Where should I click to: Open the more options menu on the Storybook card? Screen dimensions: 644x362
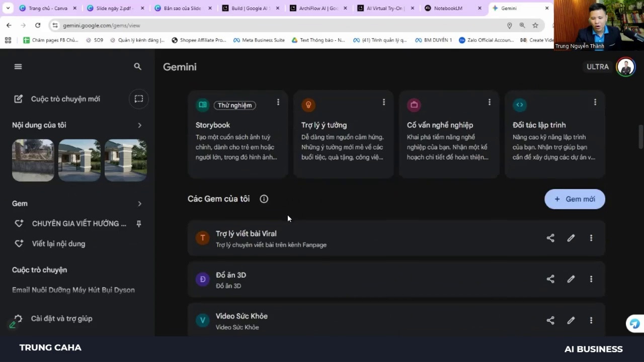tap(278, 102)
